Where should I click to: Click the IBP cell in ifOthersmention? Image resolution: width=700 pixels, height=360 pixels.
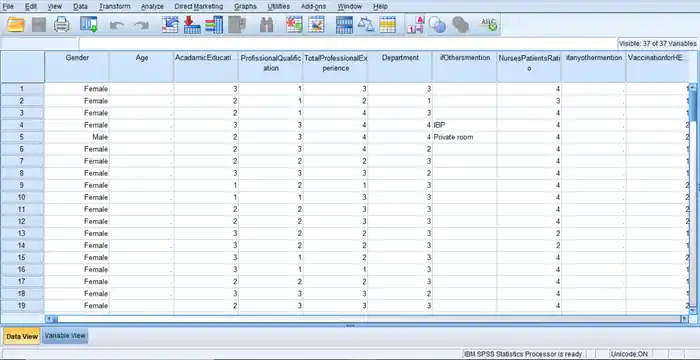(x=464, y=125)
